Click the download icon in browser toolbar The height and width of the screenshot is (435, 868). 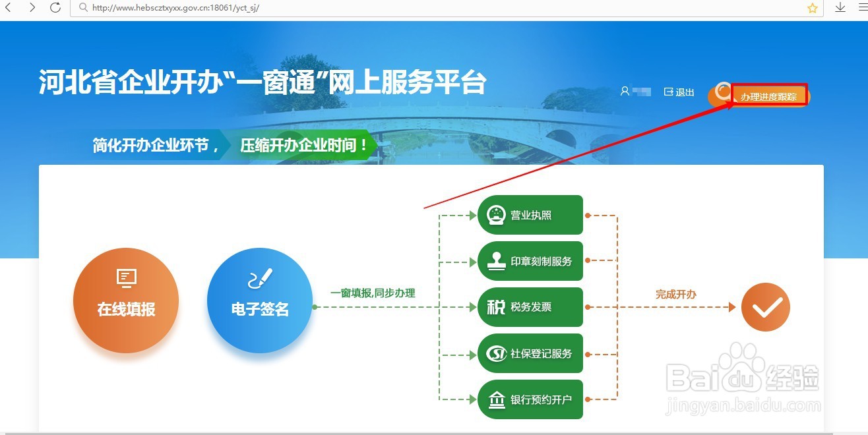[840, 8]
